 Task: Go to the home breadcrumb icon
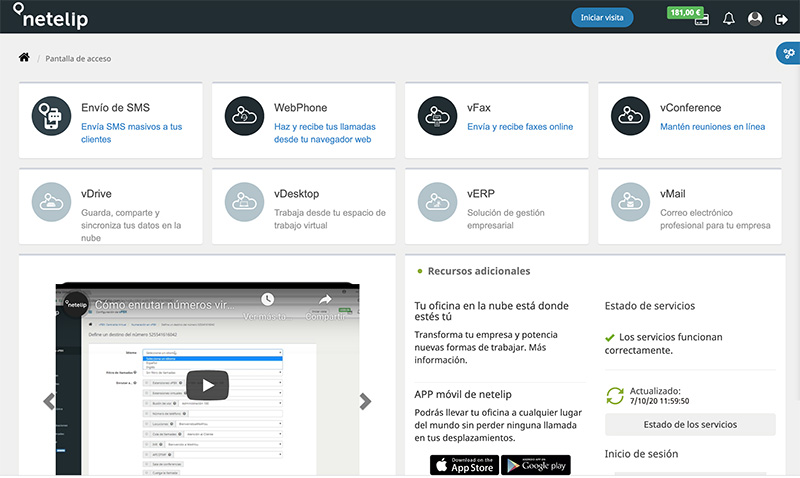pyautogui.click(x=24, y=58)
